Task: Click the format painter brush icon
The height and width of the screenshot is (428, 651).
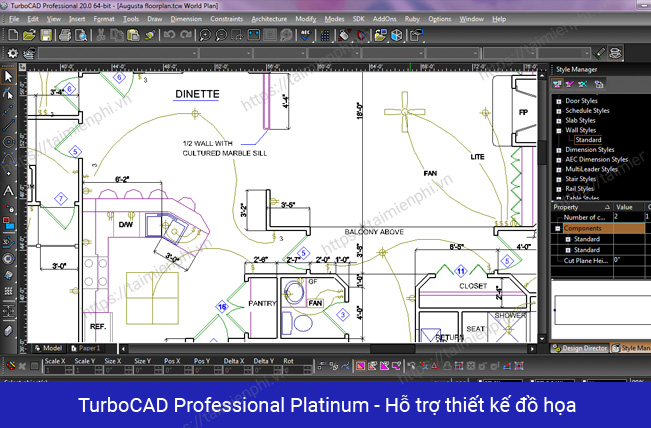Action: [x=150, y=35]
